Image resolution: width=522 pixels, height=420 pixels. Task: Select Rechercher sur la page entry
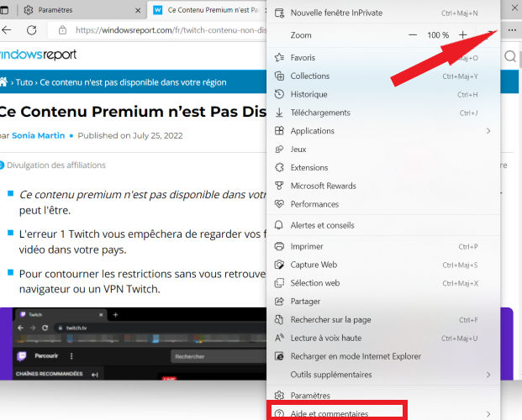(382, 319)
